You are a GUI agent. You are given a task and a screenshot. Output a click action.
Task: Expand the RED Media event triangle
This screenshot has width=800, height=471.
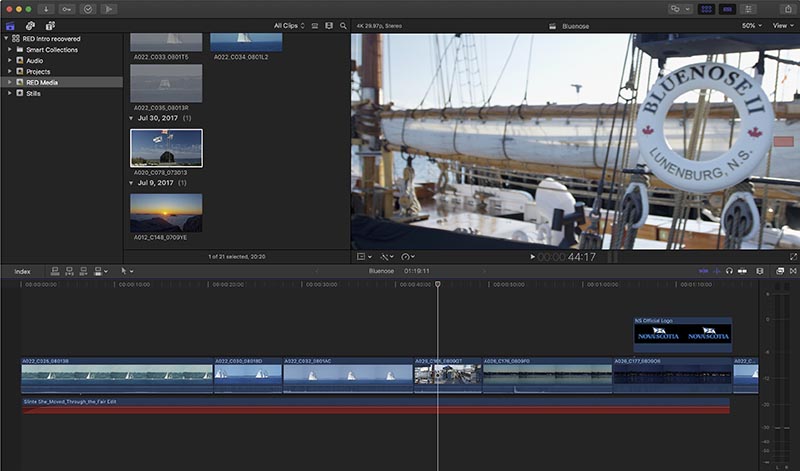tap(10, 82)
